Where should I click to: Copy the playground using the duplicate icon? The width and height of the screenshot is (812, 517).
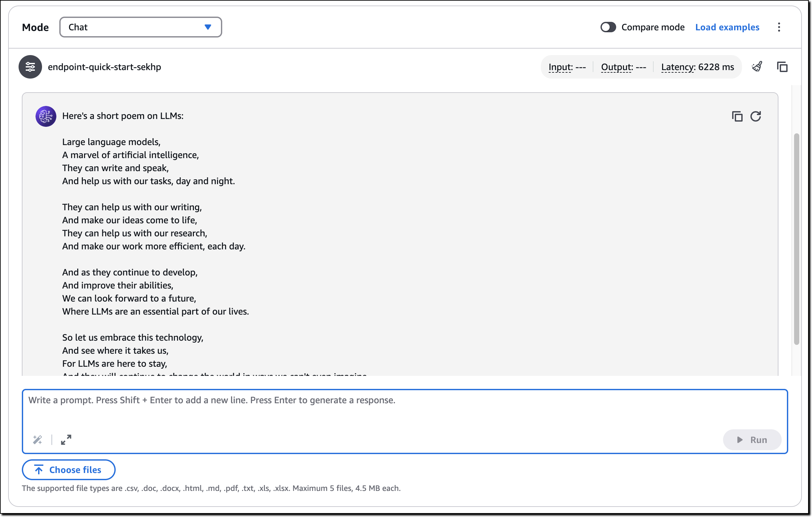pos(783,67)
